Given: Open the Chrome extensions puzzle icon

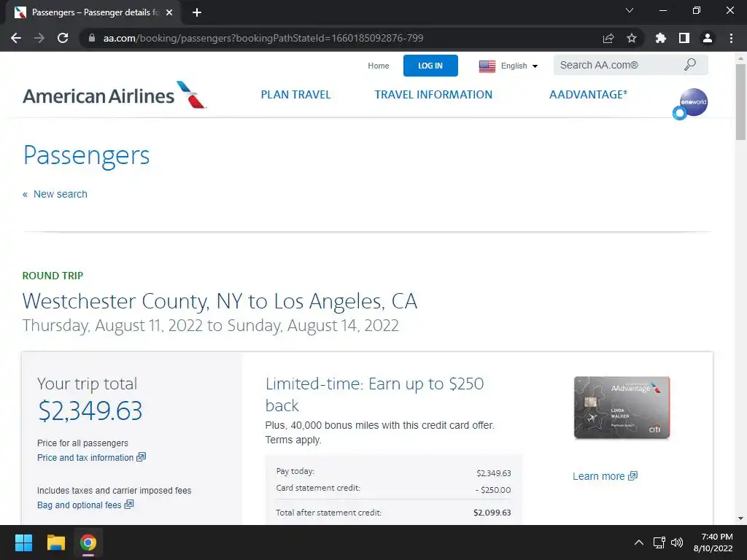Looking at the screenshot, I should point(661,38).
